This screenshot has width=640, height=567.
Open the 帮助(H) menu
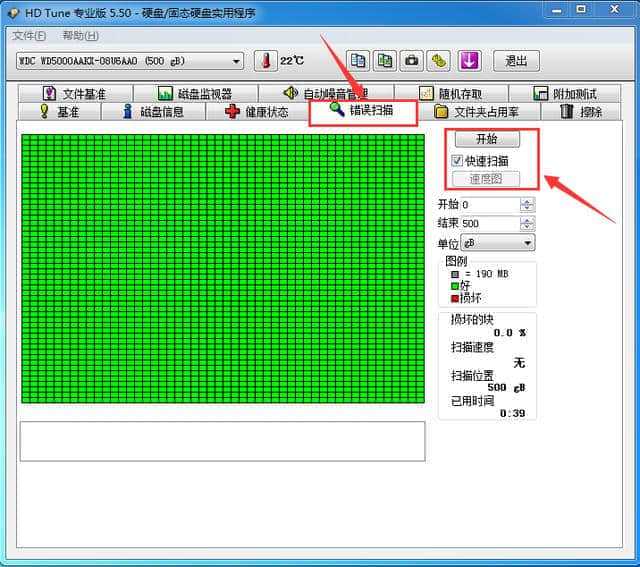click(x=80, y=36)
